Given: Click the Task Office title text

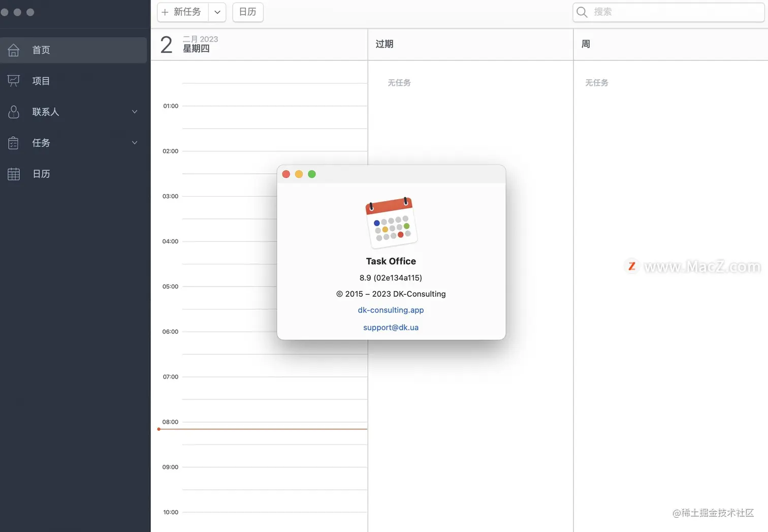Looking at the screenshot, I should [391, 261].
